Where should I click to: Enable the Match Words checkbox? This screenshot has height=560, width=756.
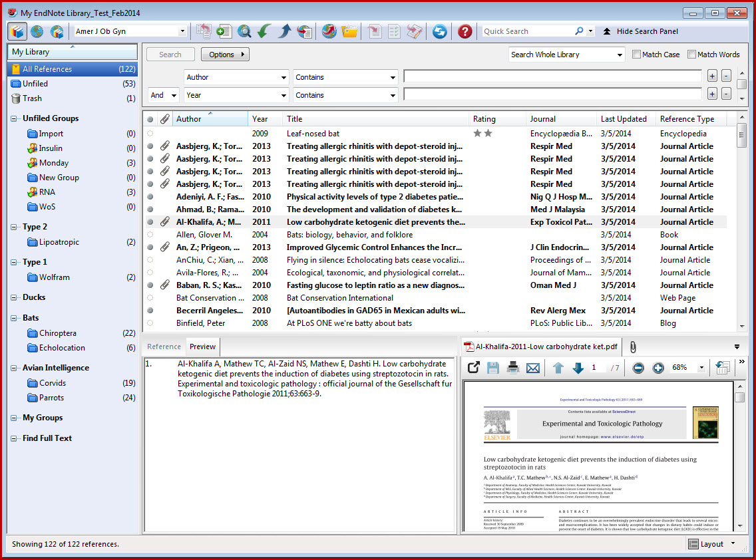[692, 55]
